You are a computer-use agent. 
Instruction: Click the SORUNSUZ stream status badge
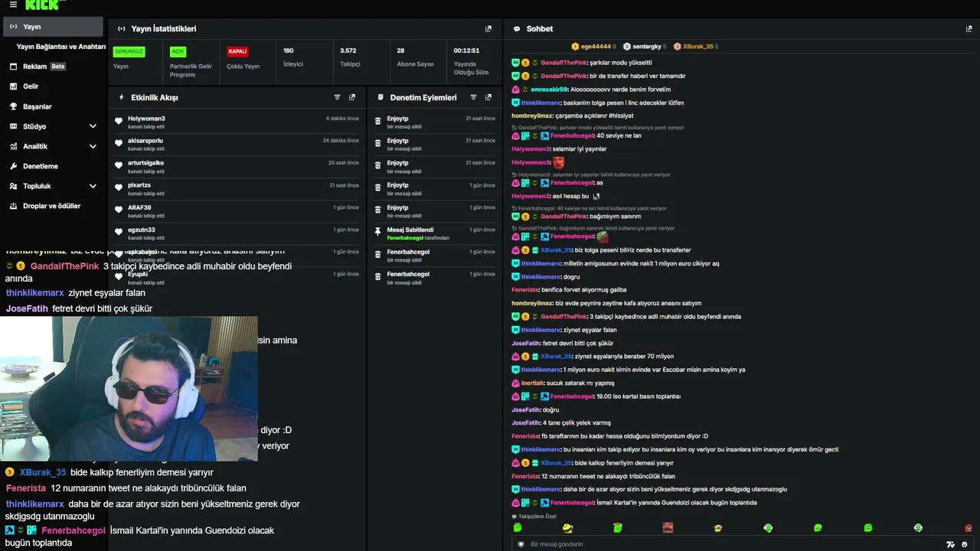[x=129, y=52]
